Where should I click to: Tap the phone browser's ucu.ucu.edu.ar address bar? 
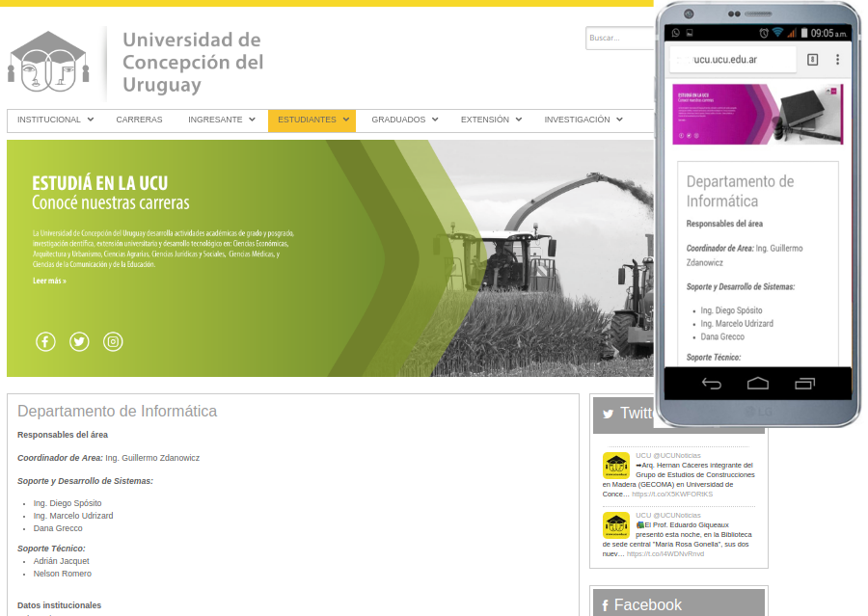point(733,60)
